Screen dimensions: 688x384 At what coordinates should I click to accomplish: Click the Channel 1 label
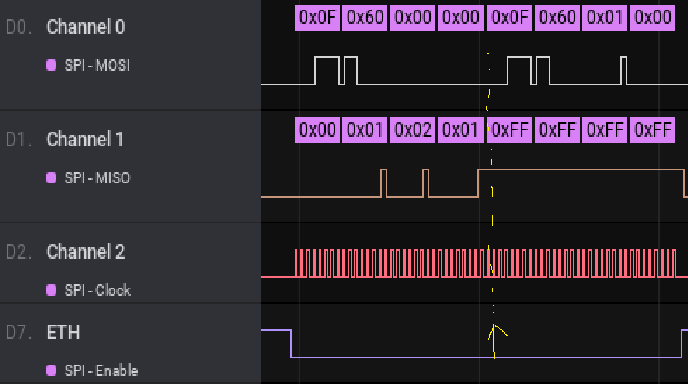click(85, 139)
